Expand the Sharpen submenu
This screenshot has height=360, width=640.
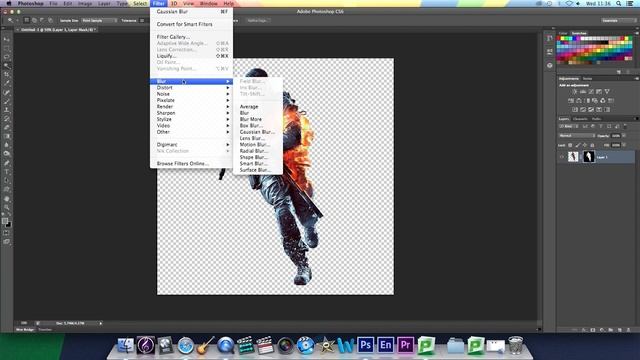click(191, 113)
